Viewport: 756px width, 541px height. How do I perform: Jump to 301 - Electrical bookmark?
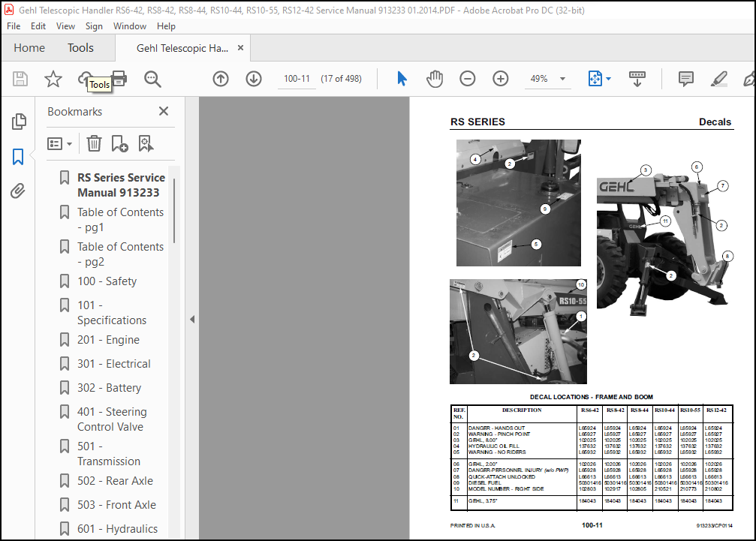114,364
